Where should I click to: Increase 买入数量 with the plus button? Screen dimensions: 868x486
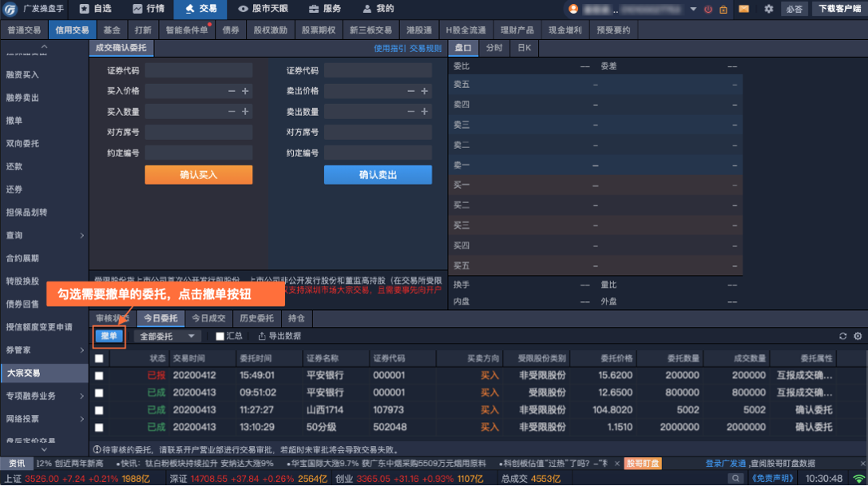pos(245,111)
